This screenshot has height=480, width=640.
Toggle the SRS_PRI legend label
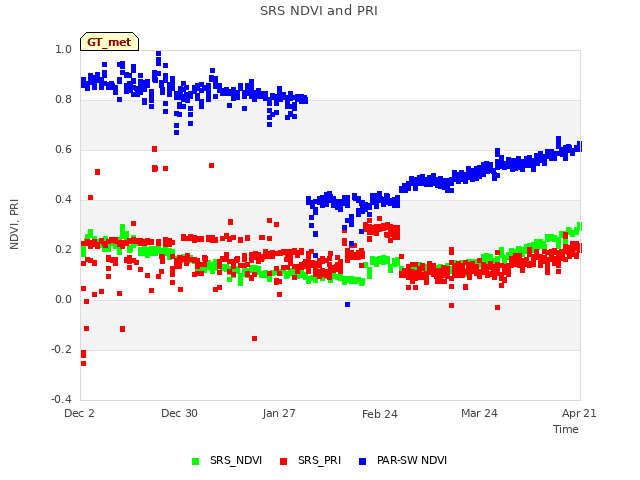tap(319, 460)
